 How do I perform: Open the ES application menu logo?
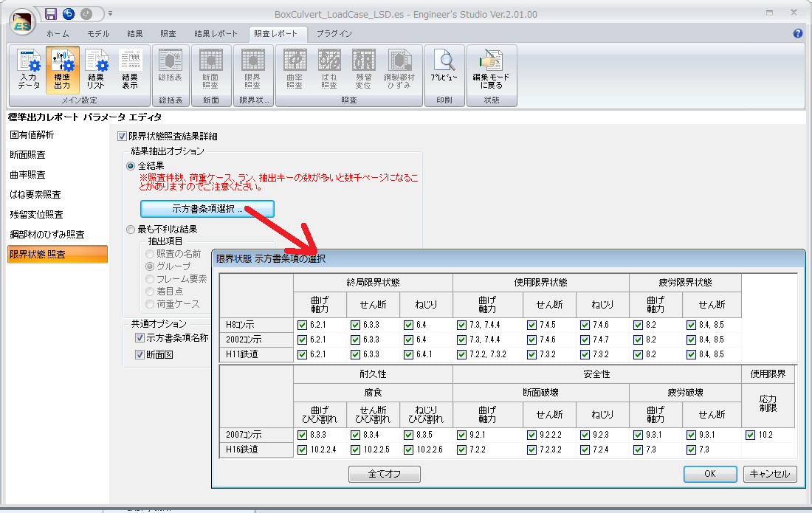pyautogui.click(x=21, y=23)
